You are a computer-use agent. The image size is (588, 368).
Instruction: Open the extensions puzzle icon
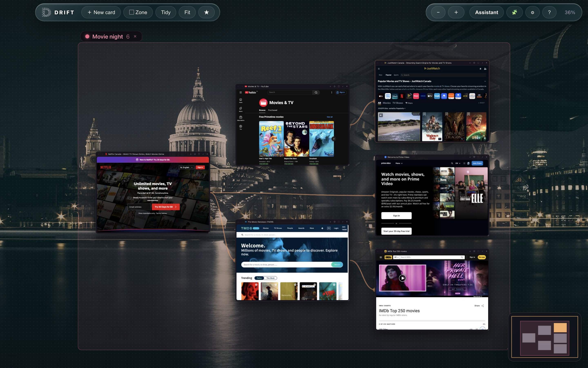click(x=514, y=12)
